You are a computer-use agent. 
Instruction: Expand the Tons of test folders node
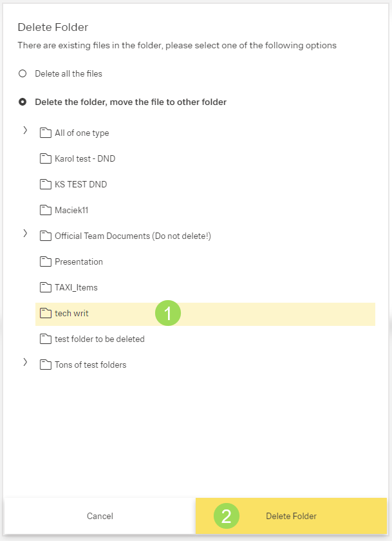click(x=25, y=362)
